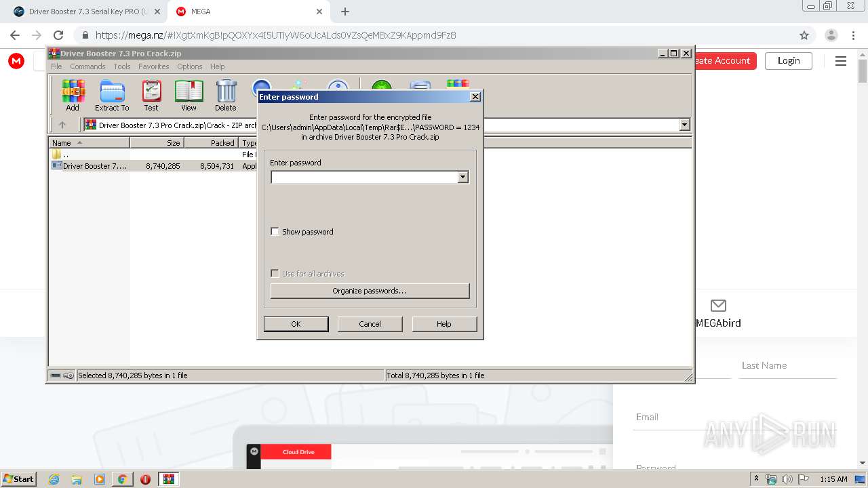Open the Favorites menu
Screen dimensions: 868x488
[154, 66]
